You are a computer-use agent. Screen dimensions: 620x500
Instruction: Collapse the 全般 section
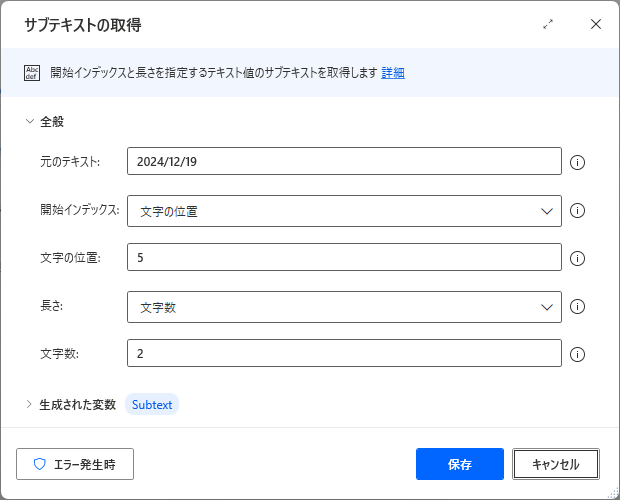point(30,121)
